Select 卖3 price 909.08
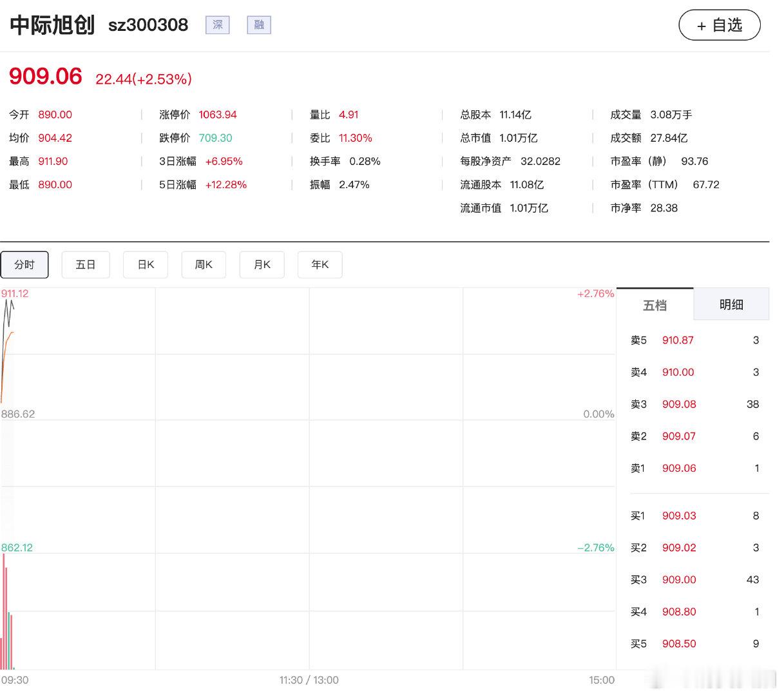This screenshot has width=784, height=696. click(679, 404)
